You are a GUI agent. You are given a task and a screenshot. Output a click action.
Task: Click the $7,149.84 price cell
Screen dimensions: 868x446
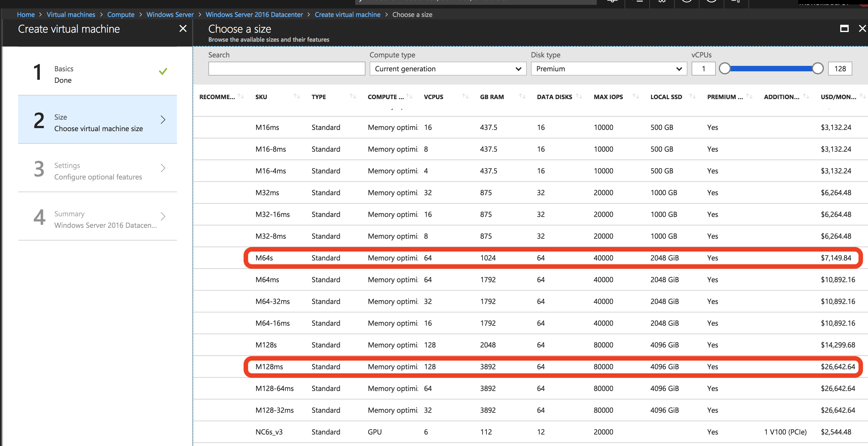(x=836, y=258)
